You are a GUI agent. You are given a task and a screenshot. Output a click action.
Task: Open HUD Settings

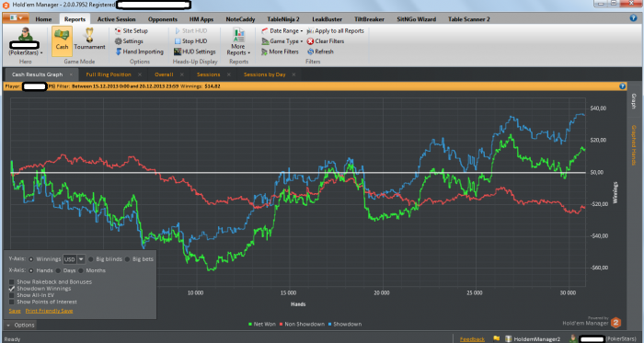coord(194,51)
